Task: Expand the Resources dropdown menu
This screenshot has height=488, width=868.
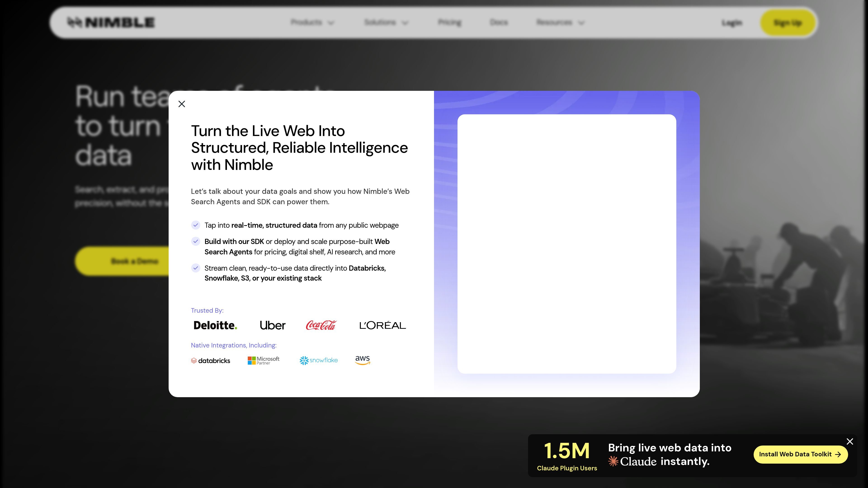Action: (x=560, y=23)
